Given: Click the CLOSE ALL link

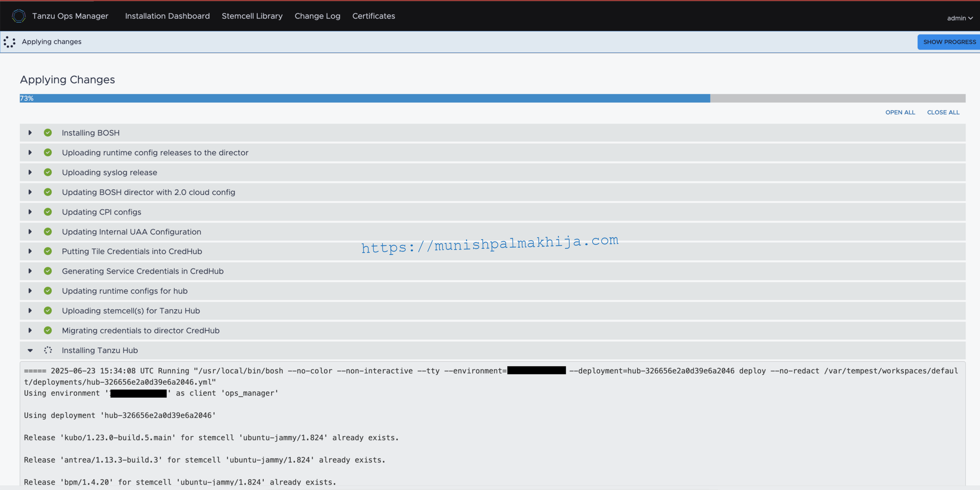Looking at the screenshot, I should tap(943, 112).
